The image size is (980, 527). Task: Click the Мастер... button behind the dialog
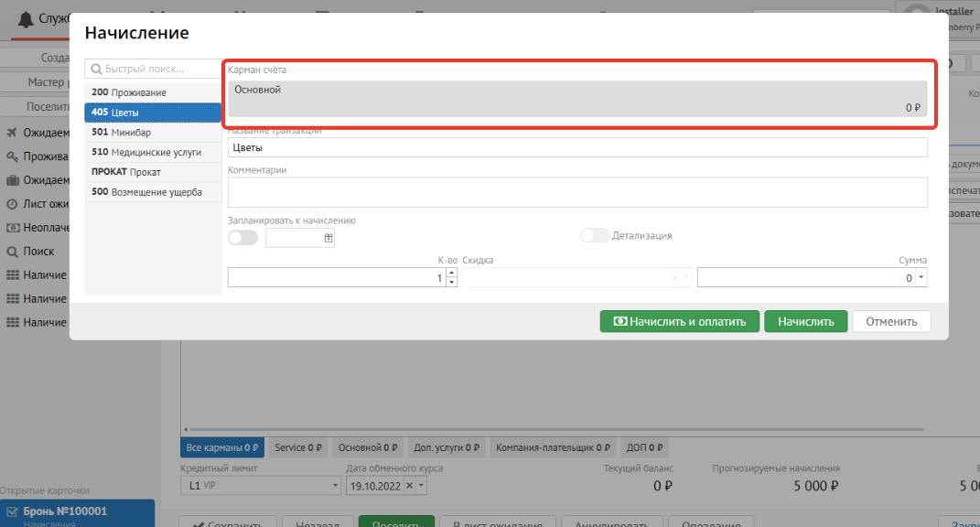[x=35, y=82]
